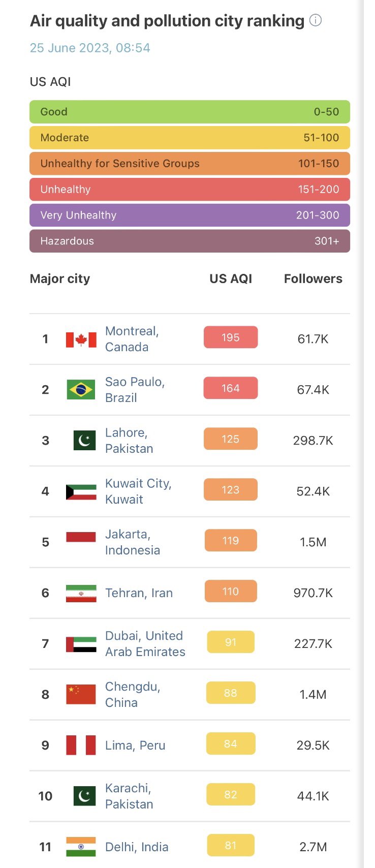Click the Canada flag icon
Screen dimensions: 375x868
click(x=81, y=339)
